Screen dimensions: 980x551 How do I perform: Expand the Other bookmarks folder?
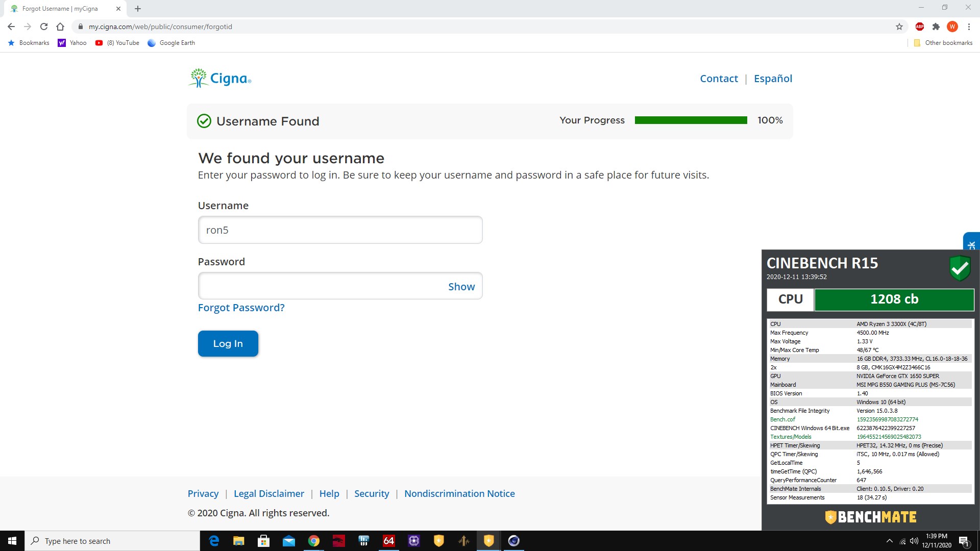tap(943, 43)
